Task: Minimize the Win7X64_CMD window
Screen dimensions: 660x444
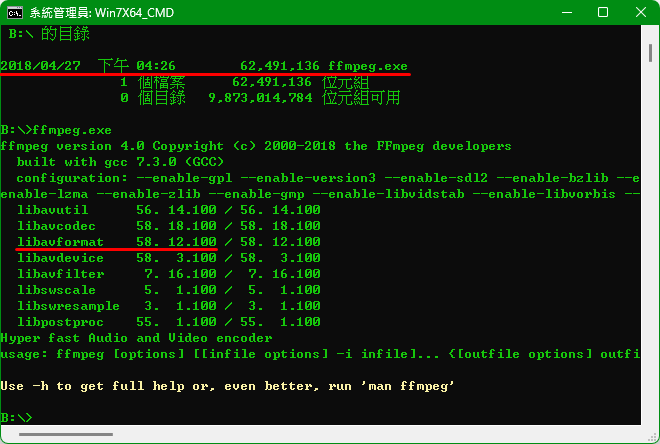Action: 567,13
